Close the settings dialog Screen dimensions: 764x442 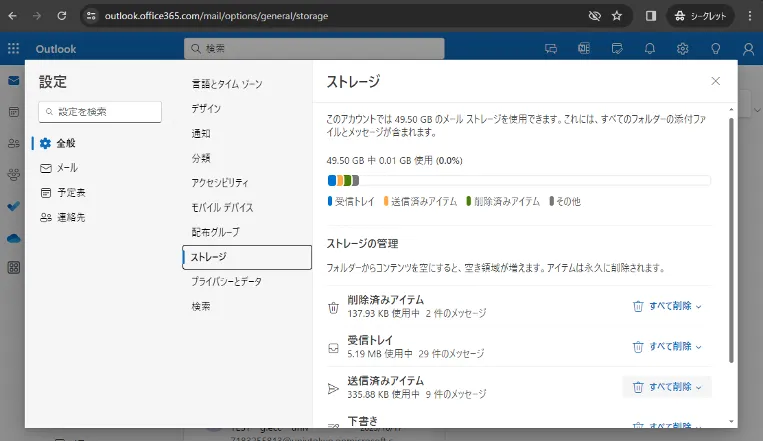715,81
